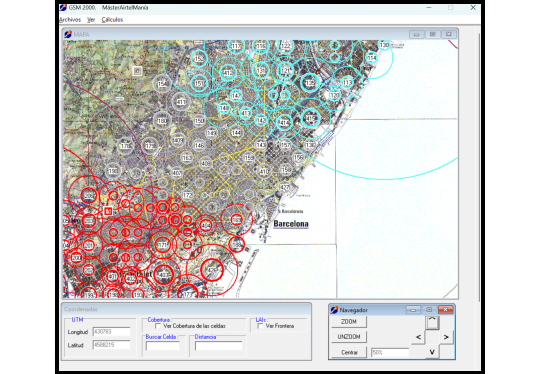Pan map right with the > arrow
Image resolution: width=540 pixels, height=374 pixels.
click(x=446, y=337)
